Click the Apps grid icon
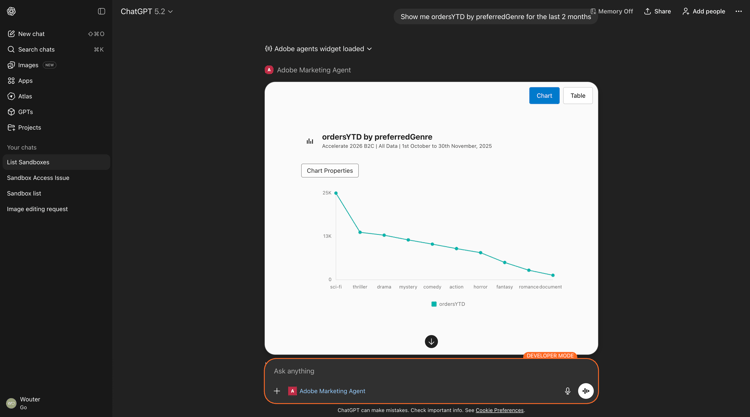The width and height of the screenshot is (750, 417). point(11,81)
